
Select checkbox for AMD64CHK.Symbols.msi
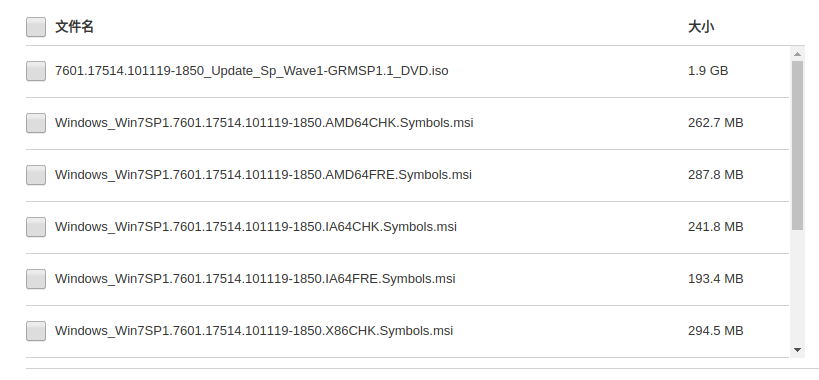click(x=36, y=123)
